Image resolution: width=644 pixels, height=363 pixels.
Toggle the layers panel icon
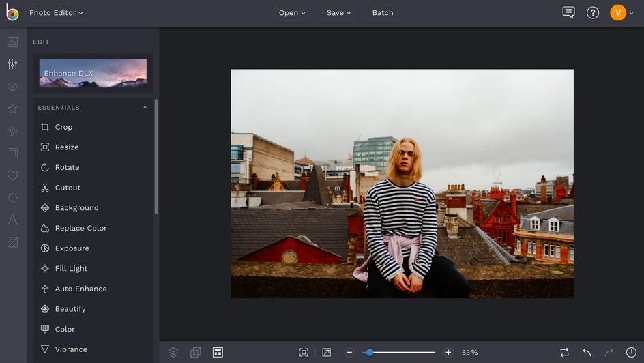(173, 352)
